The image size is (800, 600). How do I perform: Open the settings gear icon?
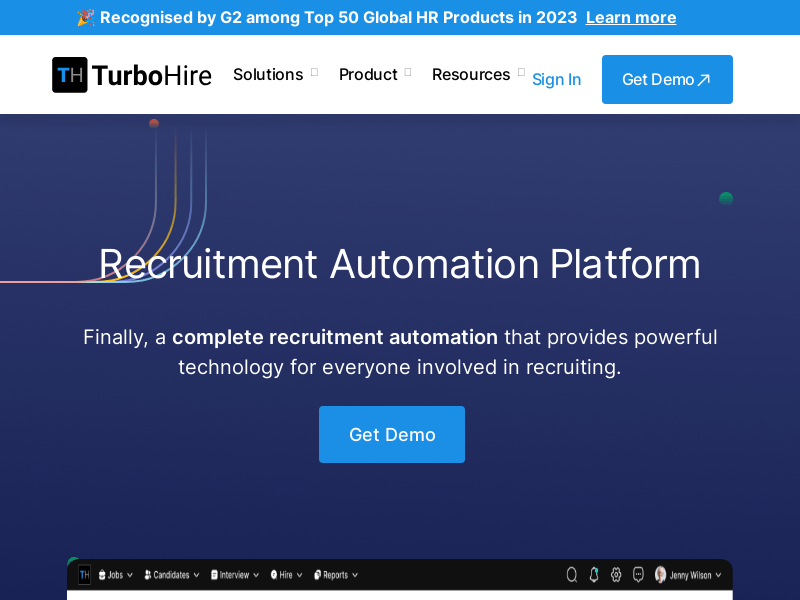616,575
